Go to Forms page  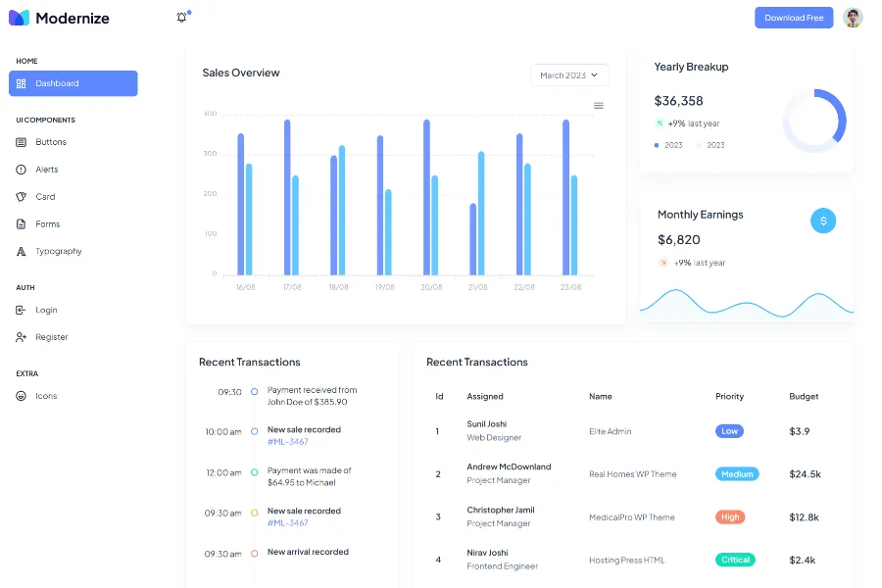(48, 224)
